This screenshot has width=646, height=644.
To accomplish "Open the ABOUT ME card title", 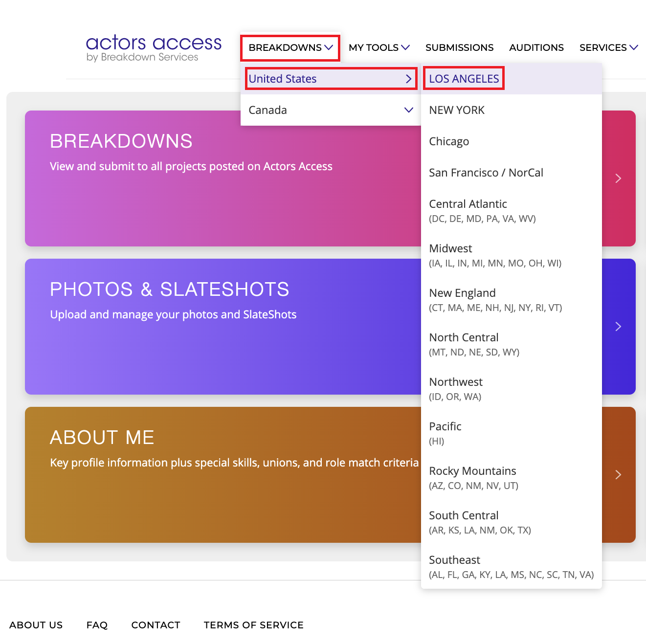I will 102,438.
